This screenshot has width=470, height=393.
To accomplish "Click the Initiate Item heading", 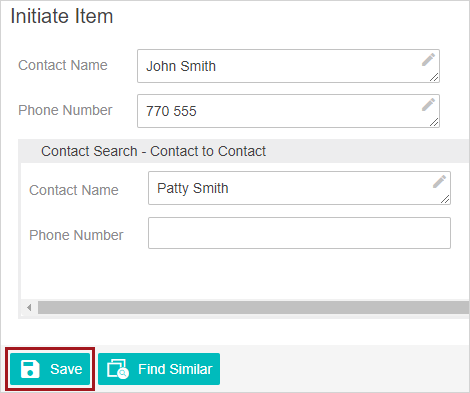I will 62,16.
